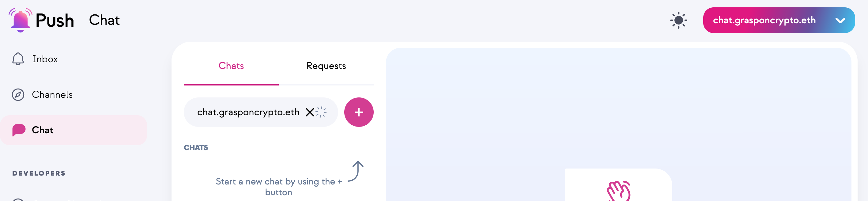Switch to the Requests tab
This screenshot has width=868, height=201.
[326, 66]
